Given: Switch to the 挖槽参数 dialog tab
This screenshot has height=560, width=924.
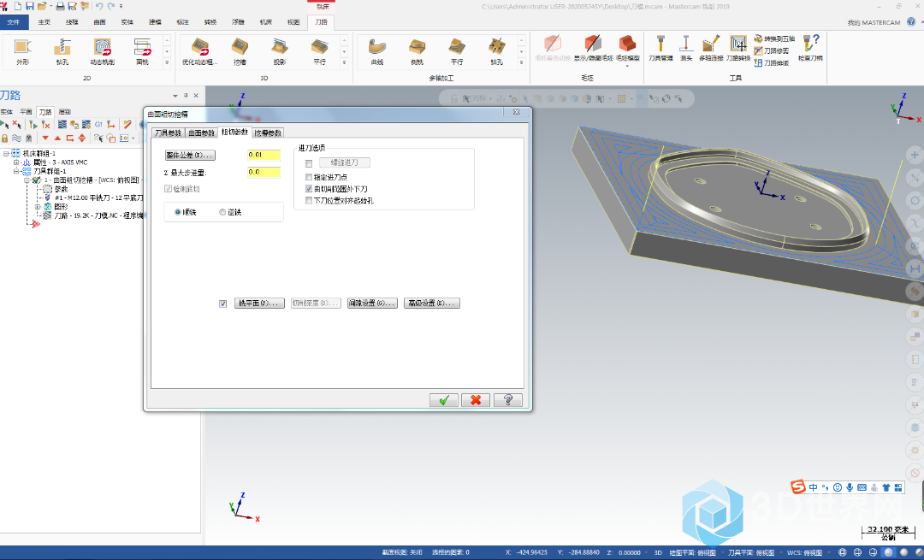Looking at the screenshot, I should pos(268,133).
